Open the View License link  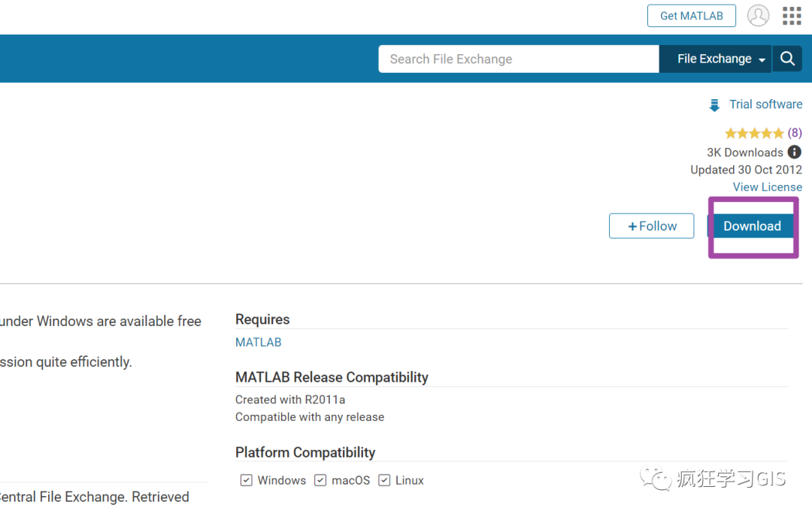[768, 187]
